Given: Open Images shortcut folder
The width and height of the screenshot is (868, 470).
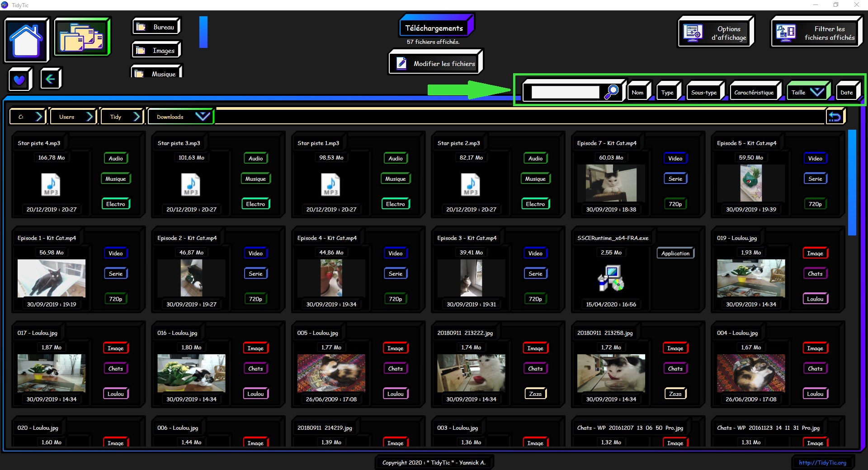Looking at the screenshot, I should (156, 50).
